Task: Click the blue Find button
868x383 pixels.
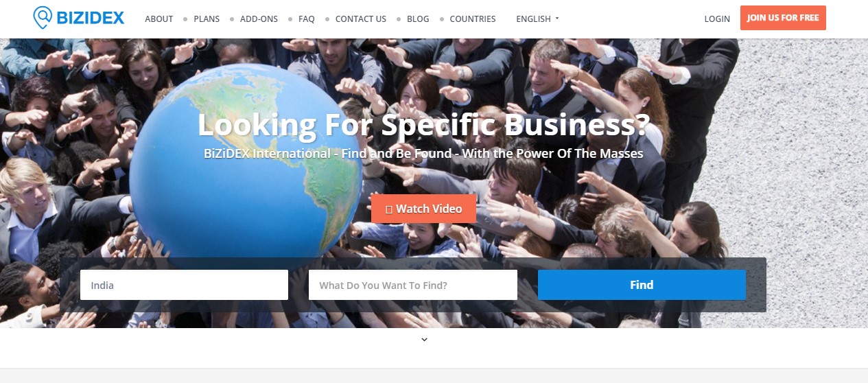Action: point(642,285)
